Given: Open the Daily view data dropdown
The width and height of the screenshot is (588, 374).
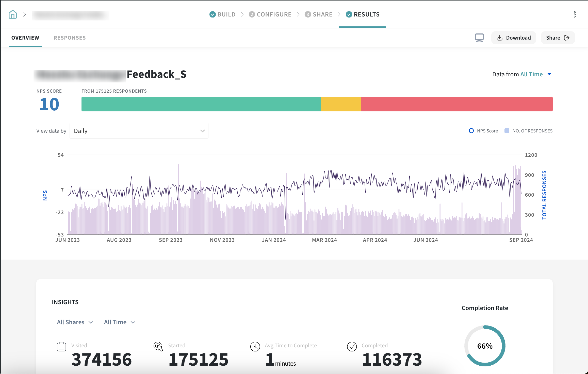Looking at the screenshot, I should click(x=139, y=131).
